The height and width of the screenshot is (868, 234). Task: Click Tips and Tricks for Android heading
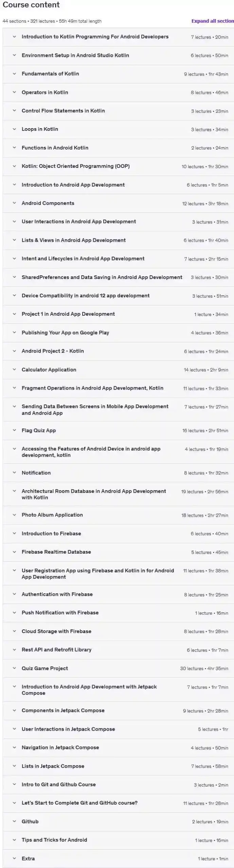coord(54,840)
